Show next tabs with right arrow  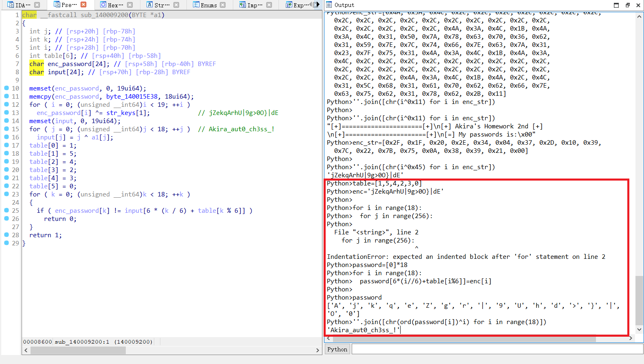[x=318, y=5]
